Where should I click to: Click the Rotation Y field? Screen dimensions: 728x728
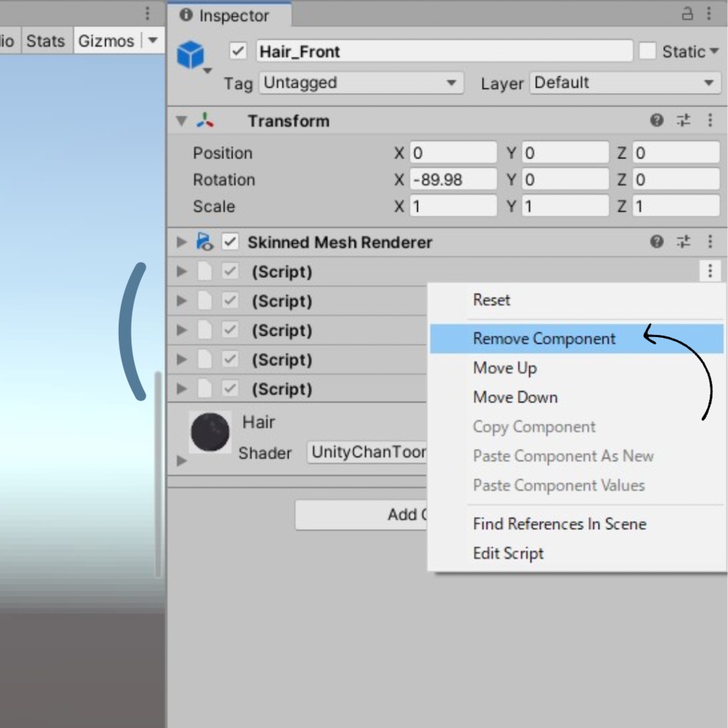[x=565, y=179]
